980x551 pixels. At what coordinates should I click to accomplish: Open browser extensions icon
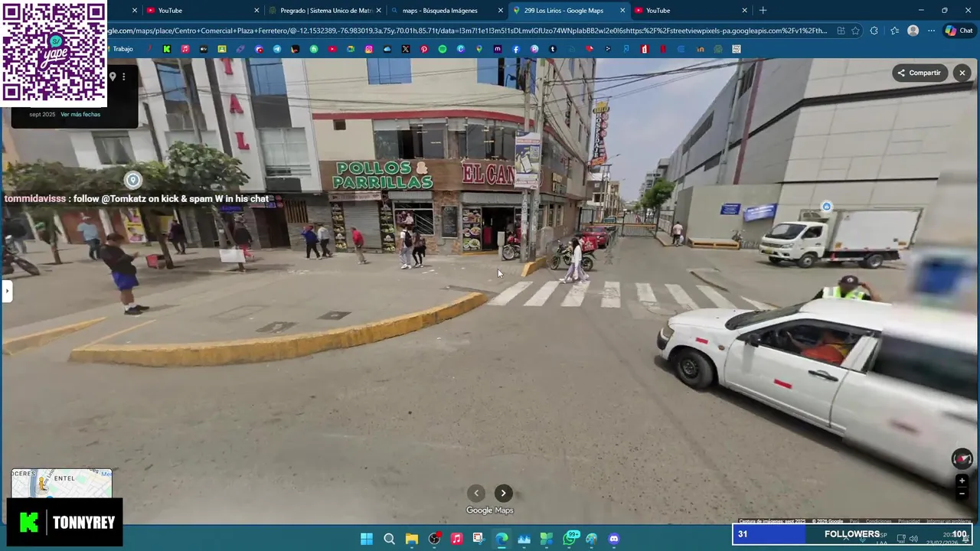[874, 31]
